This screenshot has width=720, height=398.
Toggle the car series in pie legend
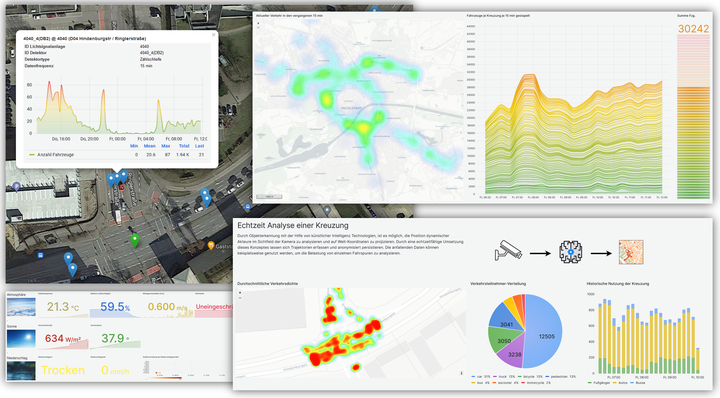[x=481, y=377]
